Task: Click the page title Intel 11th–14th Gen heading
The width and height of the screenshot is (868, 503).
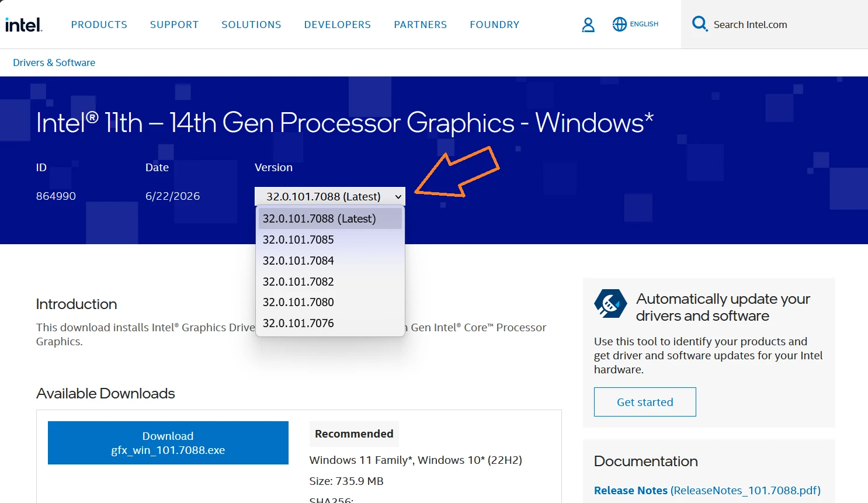Action: 345,123
